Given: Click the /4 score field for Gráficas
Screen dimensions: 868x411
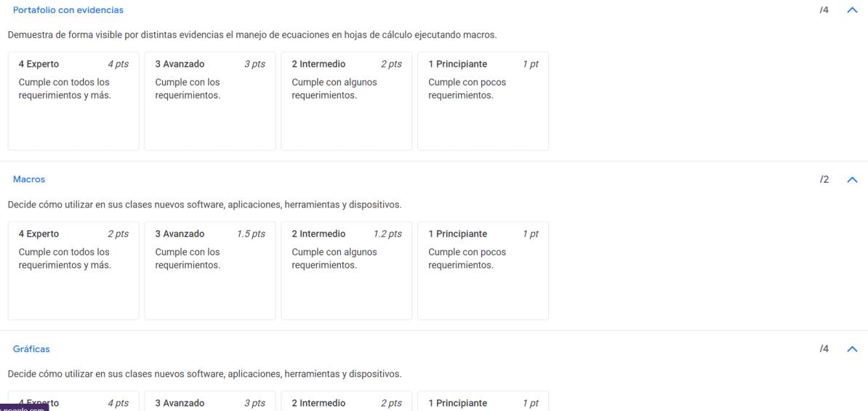Looking at the screenshot, I should point(824,349).
